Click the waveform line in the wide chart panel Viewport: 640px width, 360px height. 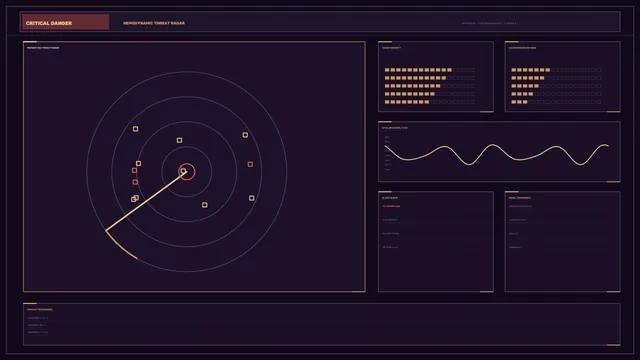click(x=497, y=155)
